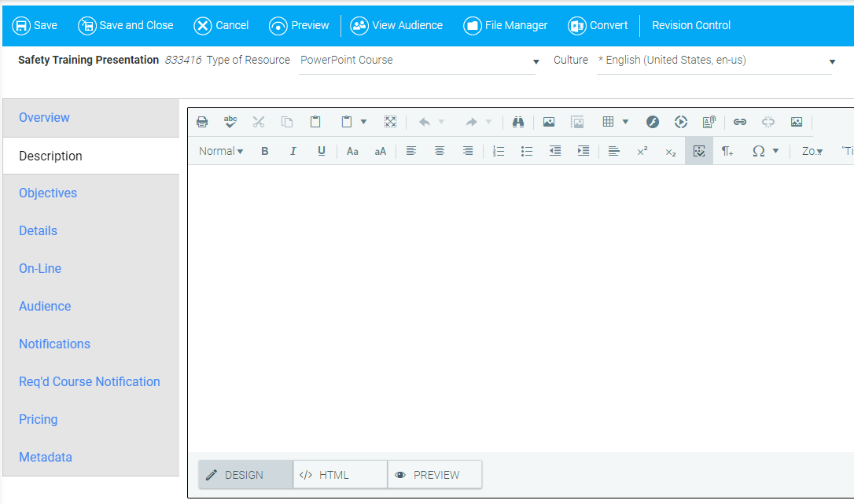Expand the Redo history arrow
Image resolution: width=854 pixels, height=504 pixels.
click(488, 122)
